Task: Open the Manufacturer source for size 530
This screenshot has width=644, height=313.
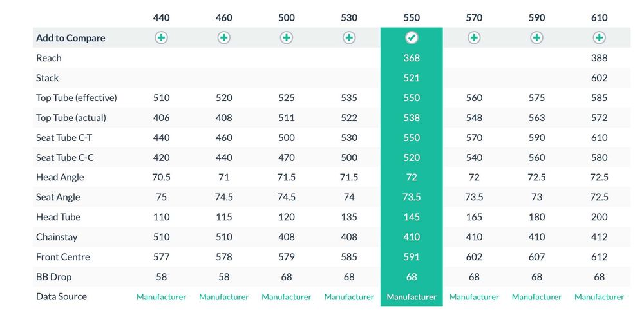Action: click(x=348, y=297)
